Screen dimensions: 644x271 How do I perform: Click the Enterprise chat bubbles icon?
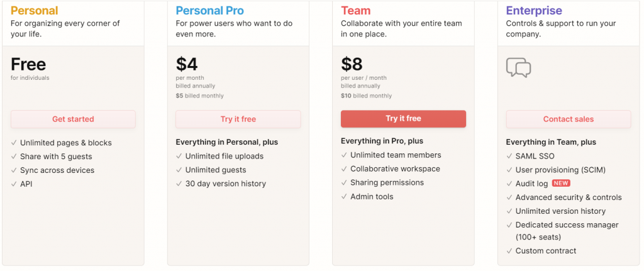pos(519,68)
